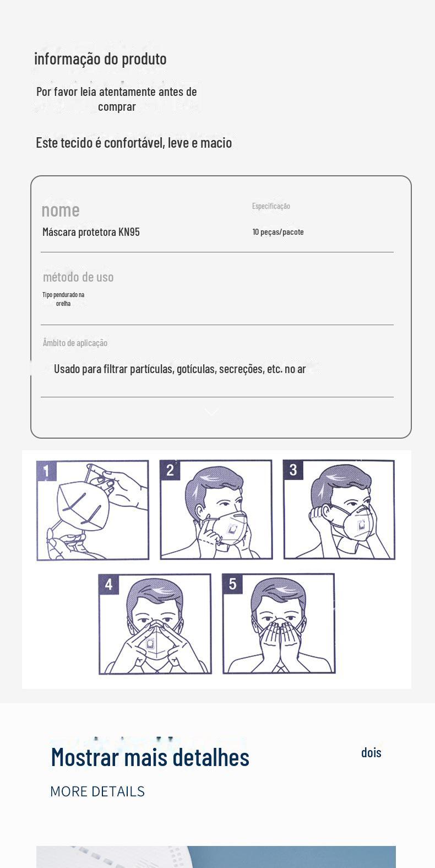Screen dimensions: 435x868
Task: Click step 1 mask holding illustration
Action: click(x=93, y=510)
